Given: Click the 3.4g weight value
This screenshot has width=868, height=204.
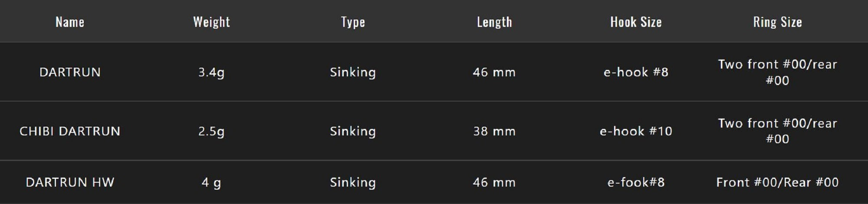Looking at the screenshot, I should (211, 72).
